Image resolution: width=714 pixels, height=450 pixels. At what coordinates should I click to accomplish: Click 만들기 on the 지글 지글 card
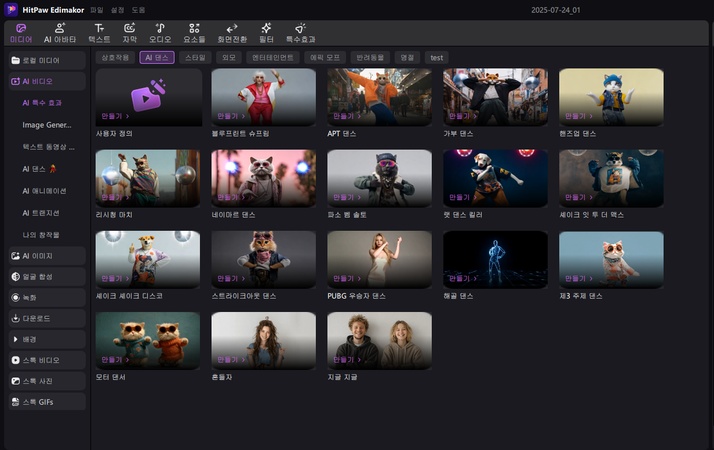(x=347, y=359)
